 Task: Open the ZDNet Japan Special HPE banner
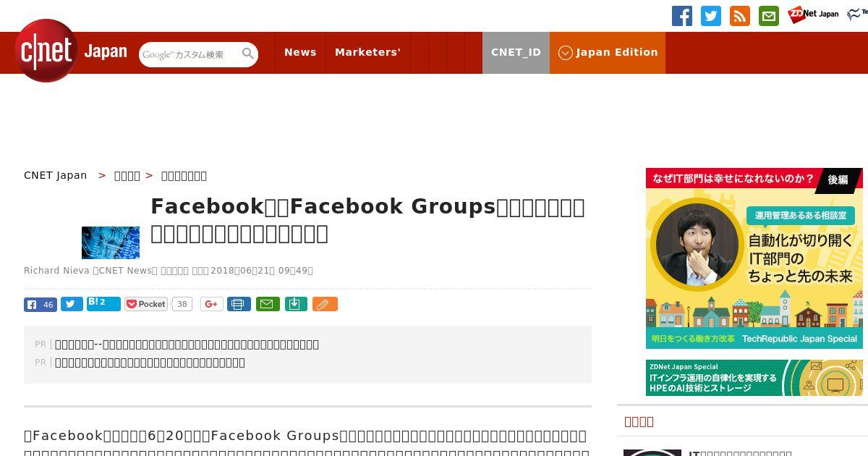(x=754, y=378)
